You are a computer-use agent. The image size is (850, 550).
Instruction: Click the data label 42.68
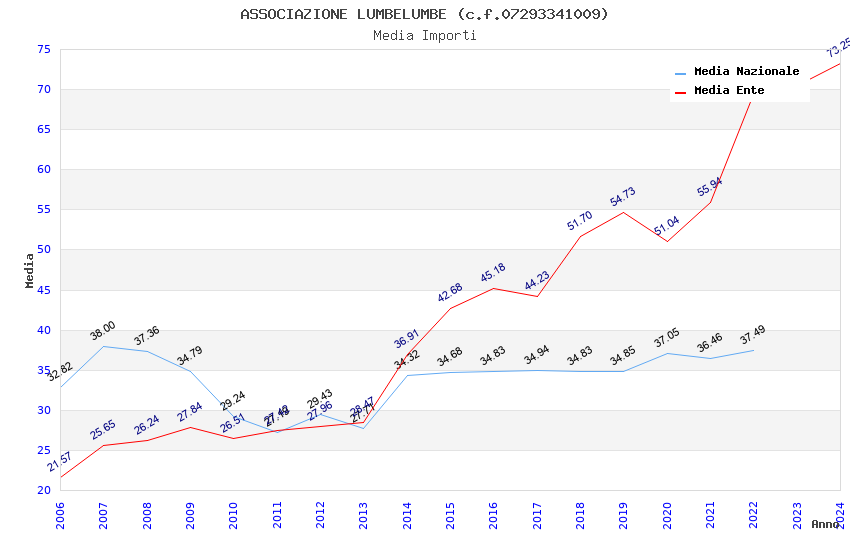click(450, 293)
